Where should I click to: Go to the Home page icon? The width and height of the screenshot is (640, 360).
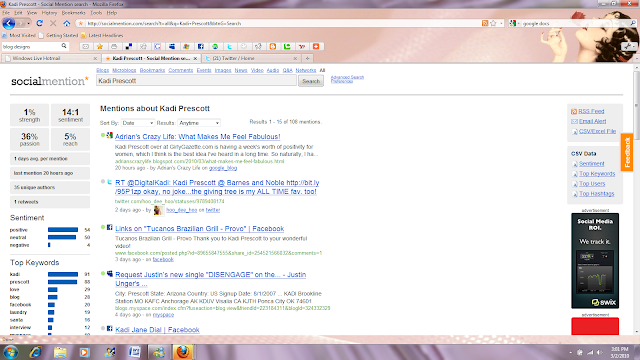pos(67,23)
